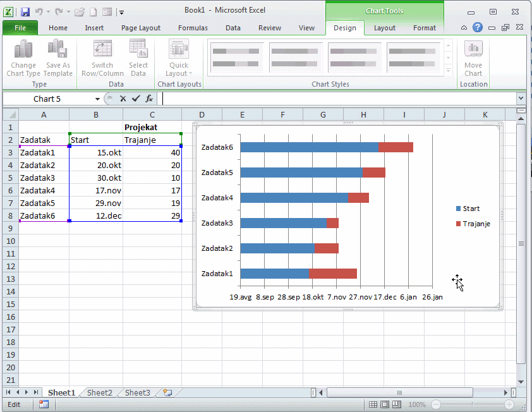This screenshot has width=532, height=412.
Task: Open the File menu
Action: 20,28
